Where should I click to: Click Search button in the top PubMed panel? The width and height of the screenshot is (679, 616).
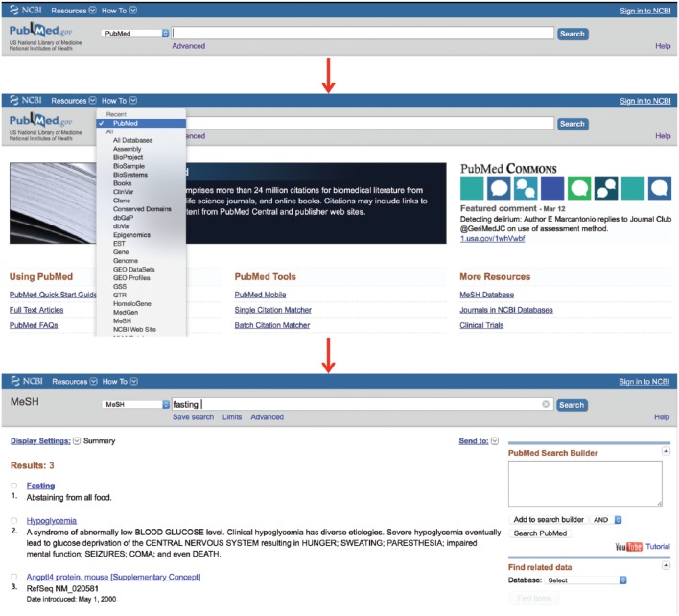(572, 34)
